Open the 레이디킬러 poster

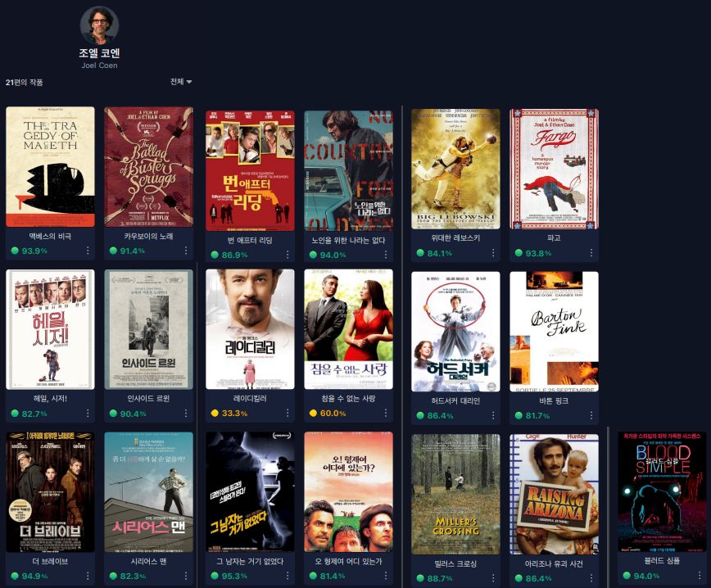point(250,329)
